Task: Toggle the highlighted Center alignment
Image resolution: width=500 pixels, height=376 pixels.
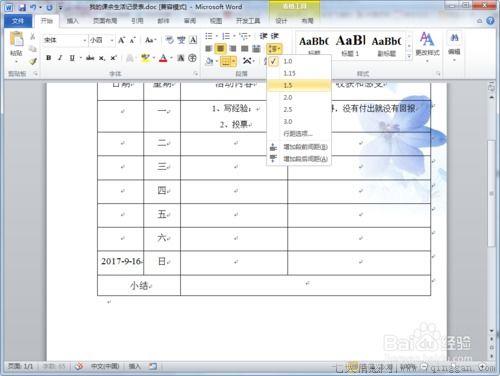Action: coord(220,49)
